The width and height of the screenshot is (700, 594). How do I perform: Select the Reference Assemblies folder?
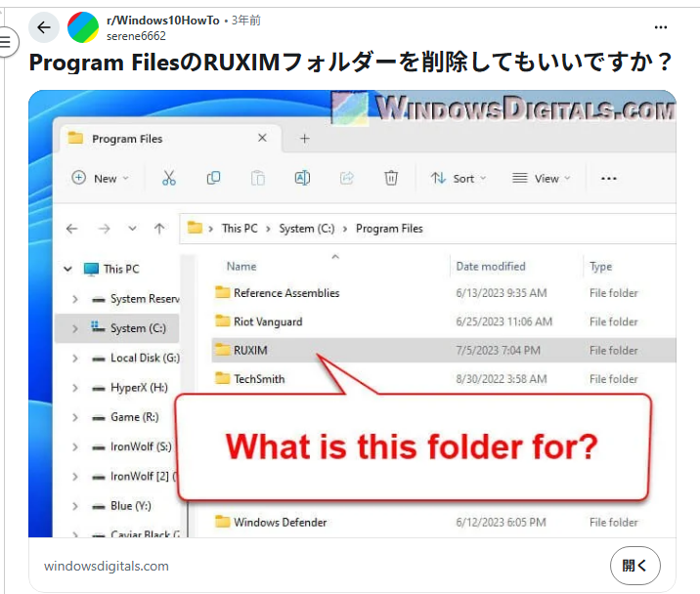(x=278, y=293)
